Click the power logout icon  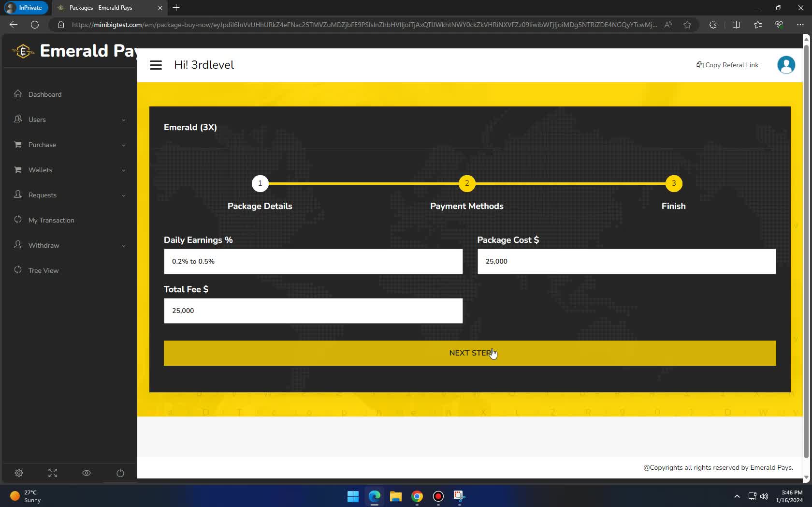point(120,473)
